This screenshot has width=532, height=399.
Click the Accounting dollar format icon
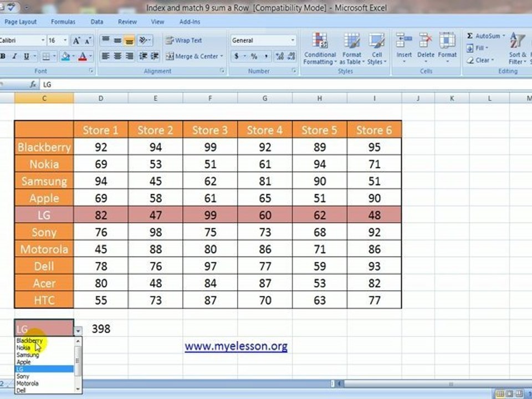coord(237,57)
